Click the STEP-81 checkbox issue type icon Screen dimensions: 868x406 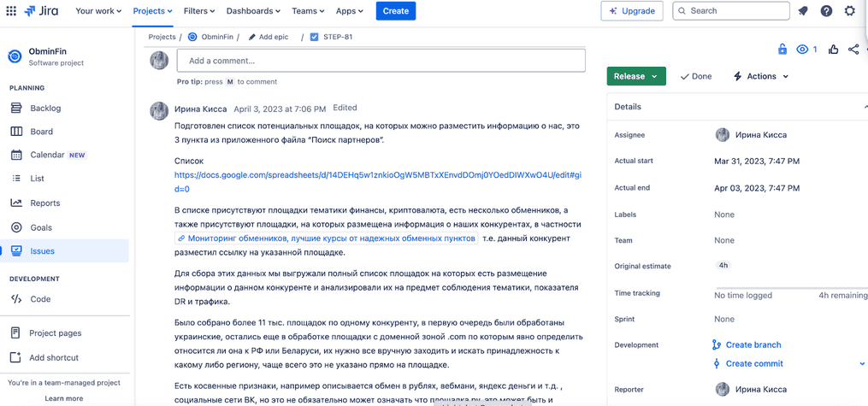pyautogui.click(x=315, y=37)
